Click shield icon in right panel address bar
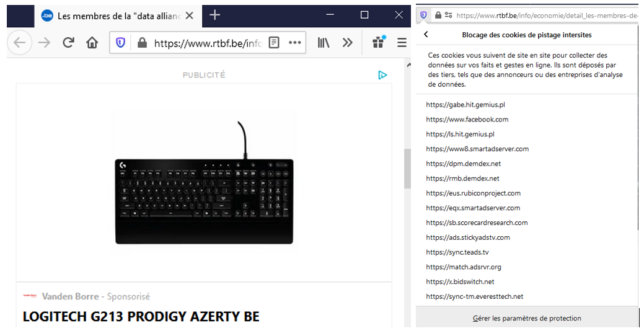Viewport: 644px width, 331px height. (x=423, y=15)
